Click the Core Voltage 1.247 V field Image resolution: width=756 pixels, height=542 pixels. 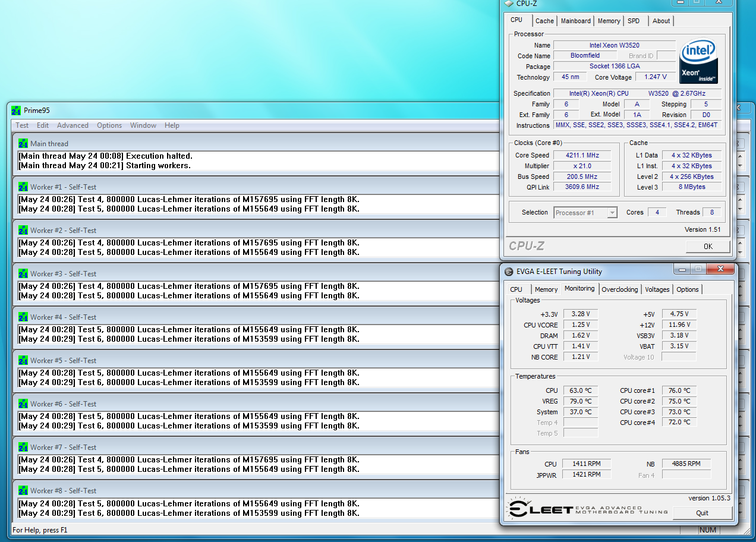(656, 77)
